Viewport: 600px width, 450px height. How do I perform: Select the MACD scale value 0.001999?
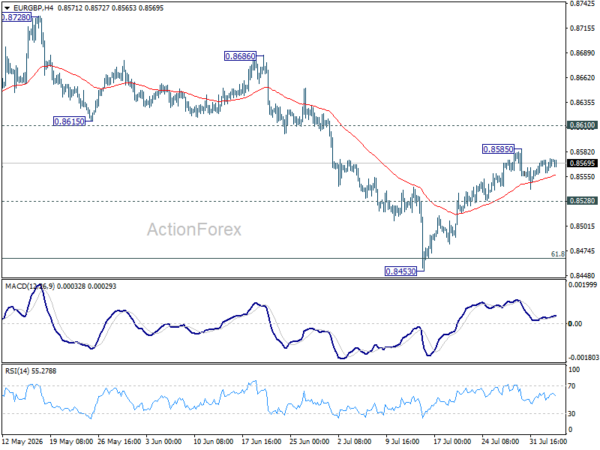[583, 285]
